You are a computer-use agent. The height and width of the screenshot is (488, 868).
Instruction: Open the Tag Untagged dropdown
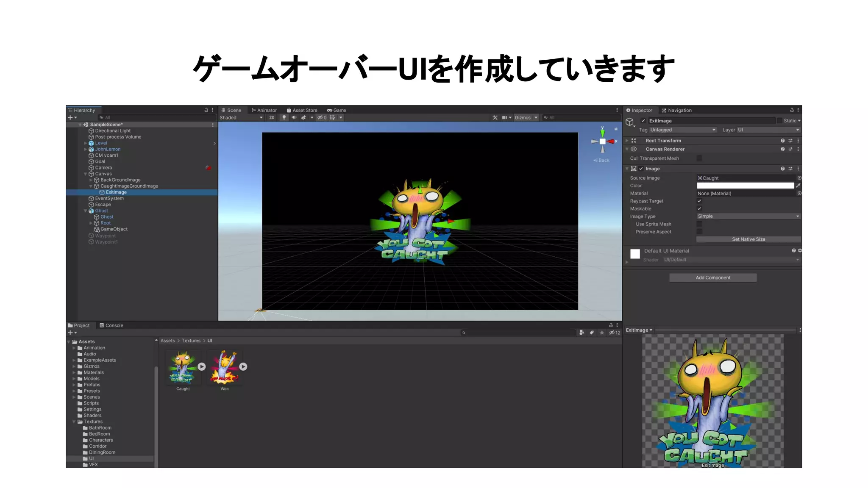(x=683, y=130)
